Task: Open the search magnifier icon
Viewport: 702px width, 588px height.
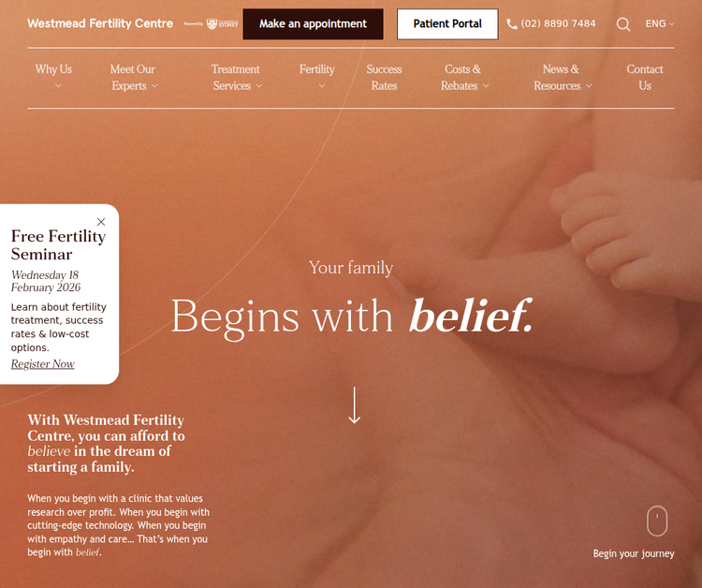Action: tap(622, 24)
